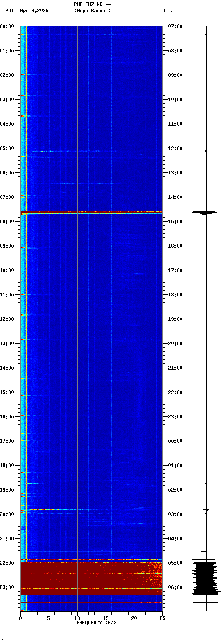
Task: Click the '12:00' label on the UTC axis
Action: pyautogui.click(x=175, y=148)
